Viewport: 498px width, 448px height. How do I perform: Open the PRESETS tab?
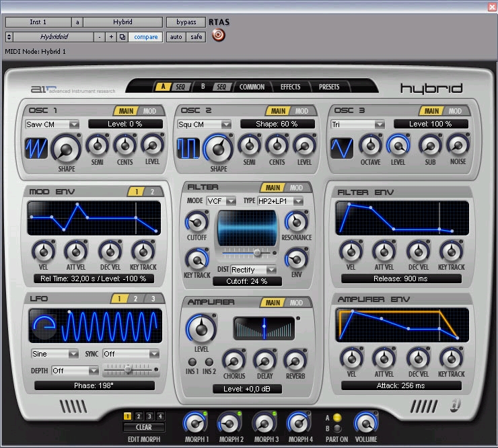tap(329, 87)
